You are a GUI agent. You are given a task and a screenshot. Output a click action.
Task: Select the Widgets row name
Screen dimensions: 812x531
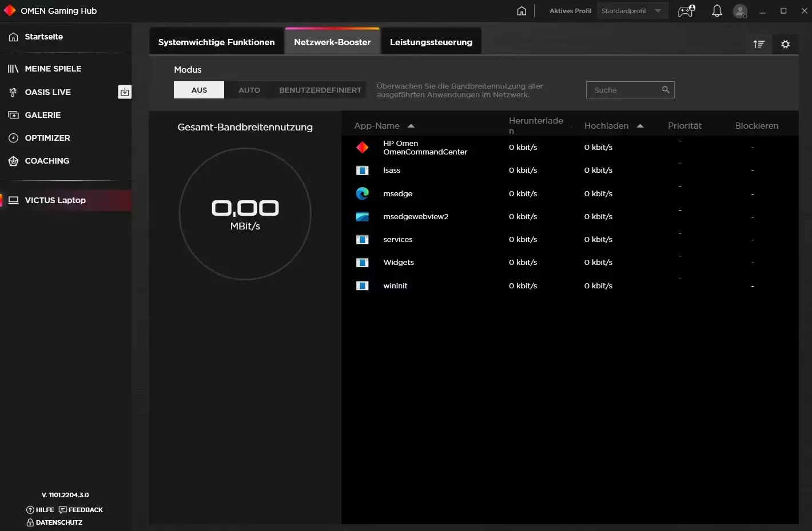coord(399,263)
